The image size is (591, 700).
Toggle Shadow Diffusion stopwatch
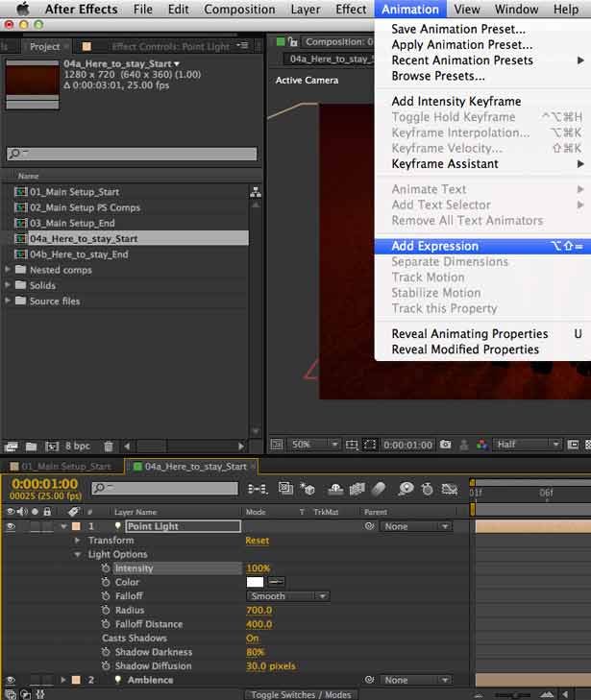click(x=106, y=665)
